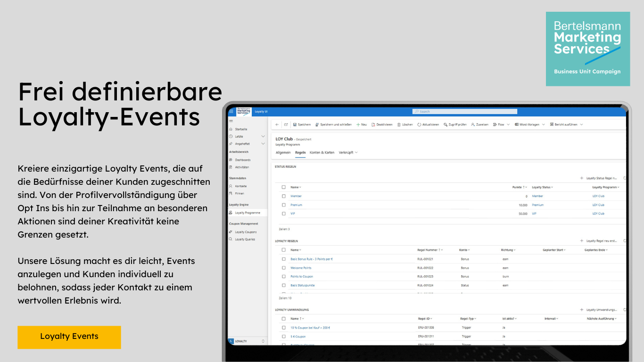Viewport: 644px width, 362px height.
Task: Click Deaktivieren in the command bar
Action: 382,124
